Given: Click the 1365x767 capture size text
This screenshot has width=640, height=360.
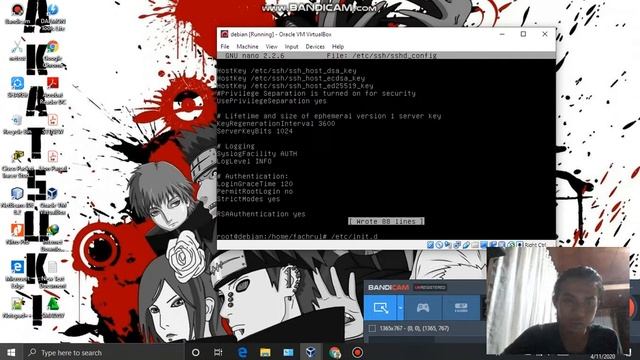Looking at the screenshot, I should pos(414,328).
